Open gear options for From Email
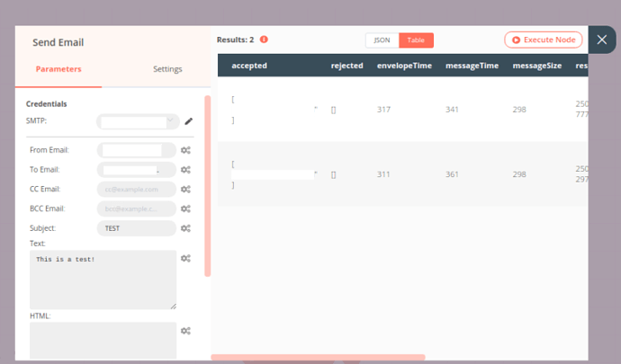621x364 pixels. pyautogui.click(x=185, y=150)
